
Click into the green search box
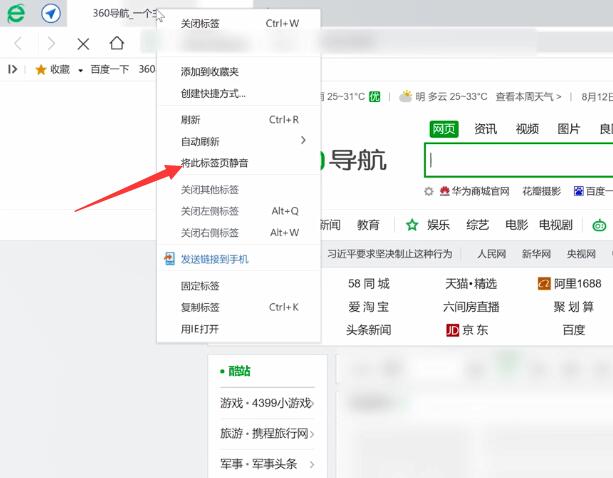(518, 160)
